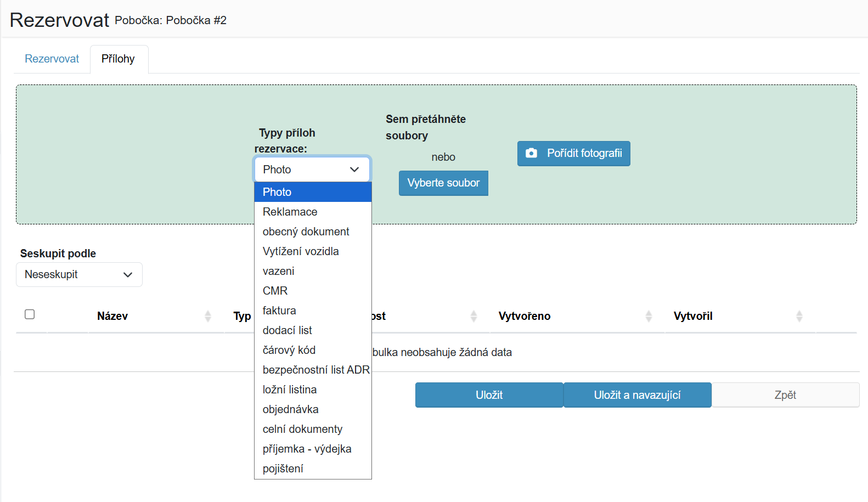Sort table by Vytvořil column arrows
The image size is (868, 502).
click(799, 316)
